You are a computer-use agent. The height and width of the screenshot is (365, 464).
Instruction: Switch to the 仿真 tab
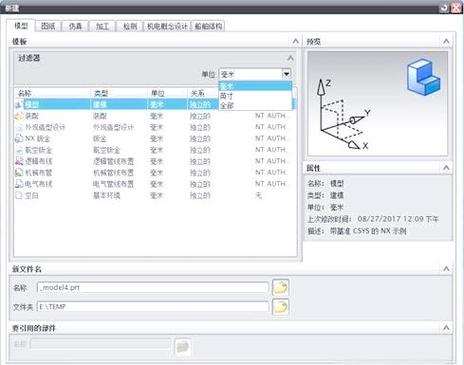pyautogui.click(x=75, y=26)
